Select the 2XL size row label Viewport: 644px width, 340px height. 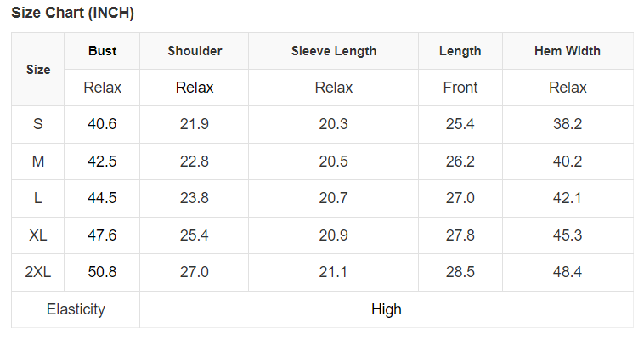tap(38, 272)
